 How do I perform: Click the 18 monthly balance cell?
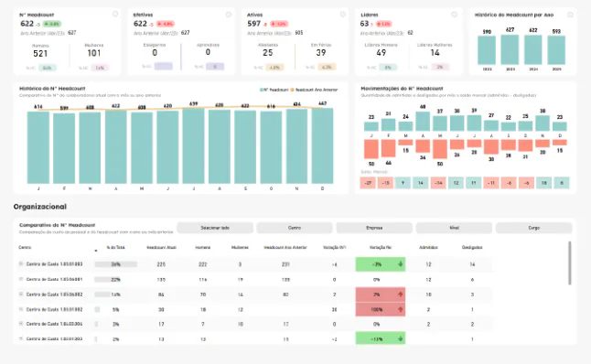(x=543, y=183)
